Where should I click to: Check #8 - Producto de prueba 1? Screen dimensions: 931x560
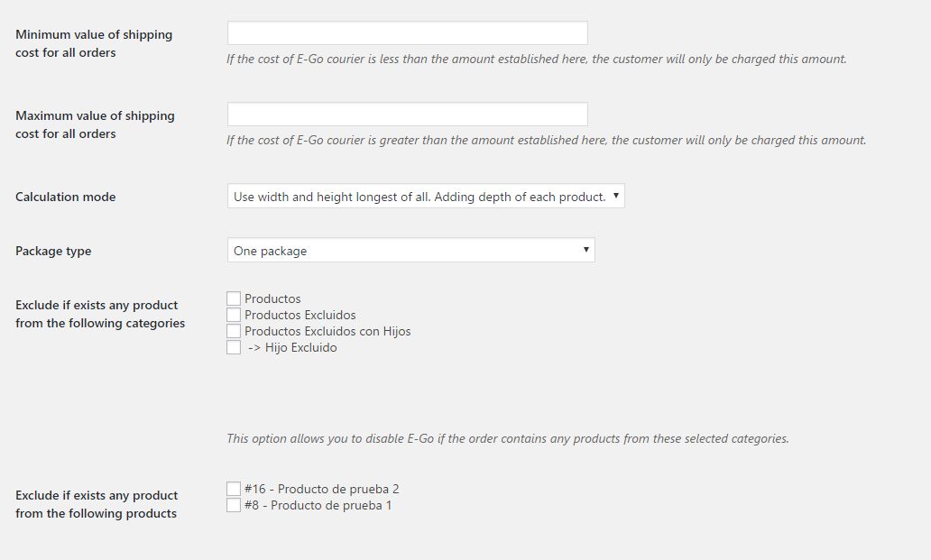(x=234, y=505)
